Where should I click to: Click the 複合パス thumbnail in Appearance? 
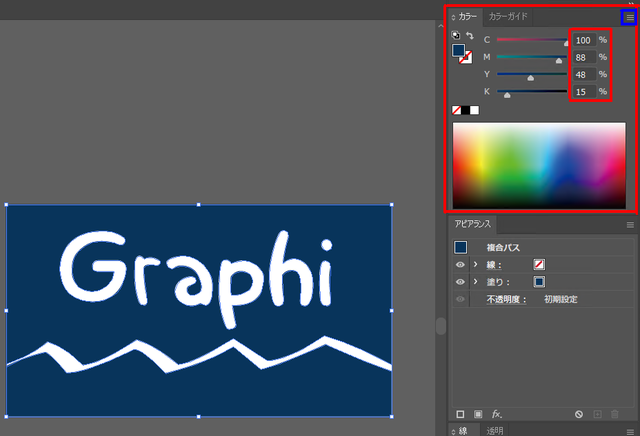[x=460, y=247]
